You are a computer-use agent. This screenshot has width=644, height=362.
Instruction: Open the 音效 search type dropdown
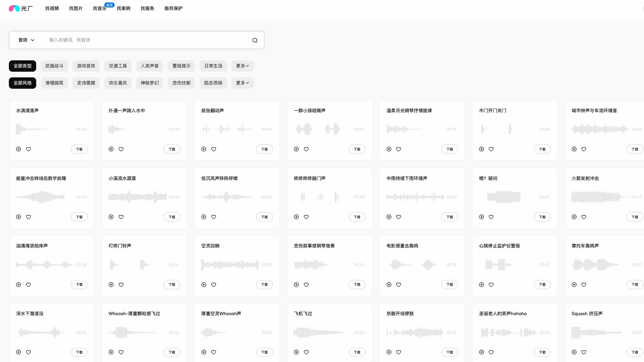26,40
